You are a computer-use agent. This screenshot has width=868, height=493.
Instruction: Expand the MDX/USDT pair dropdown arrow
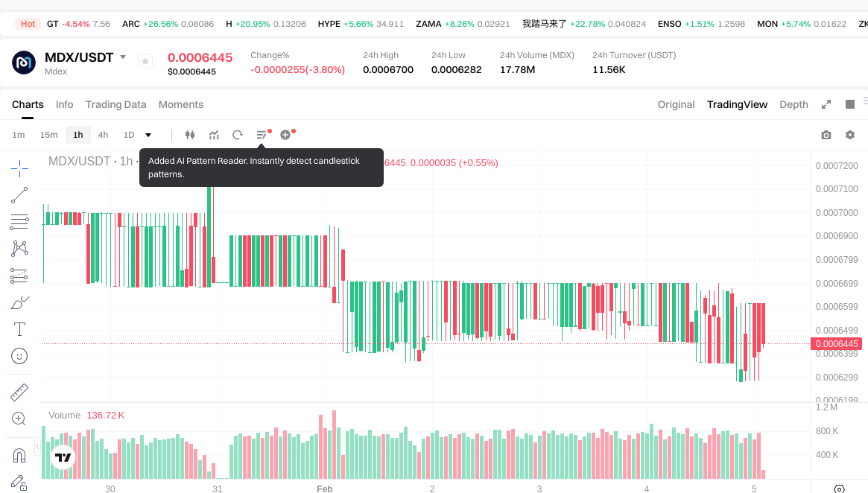point(123,57)
